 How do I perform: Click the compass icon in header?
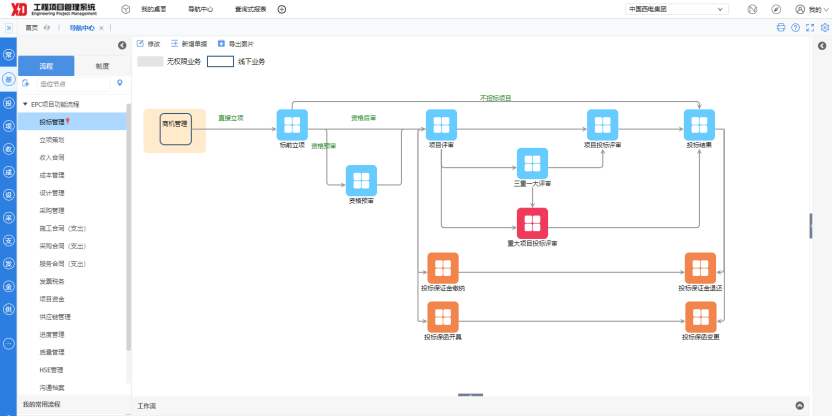coord(777,8)
